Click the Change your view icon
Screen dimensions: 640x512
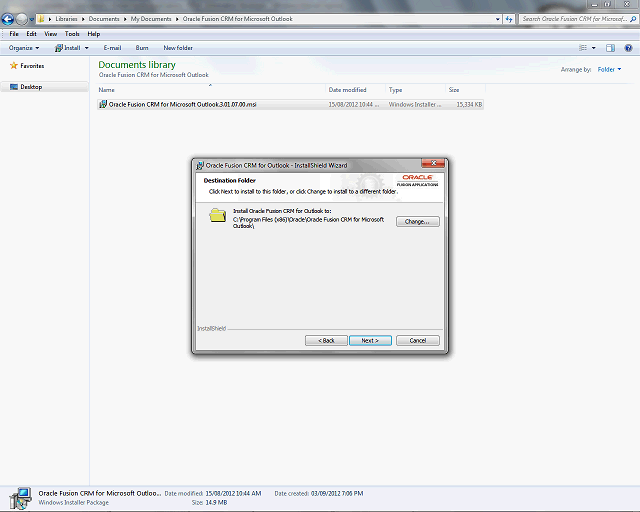click(583, 48)
